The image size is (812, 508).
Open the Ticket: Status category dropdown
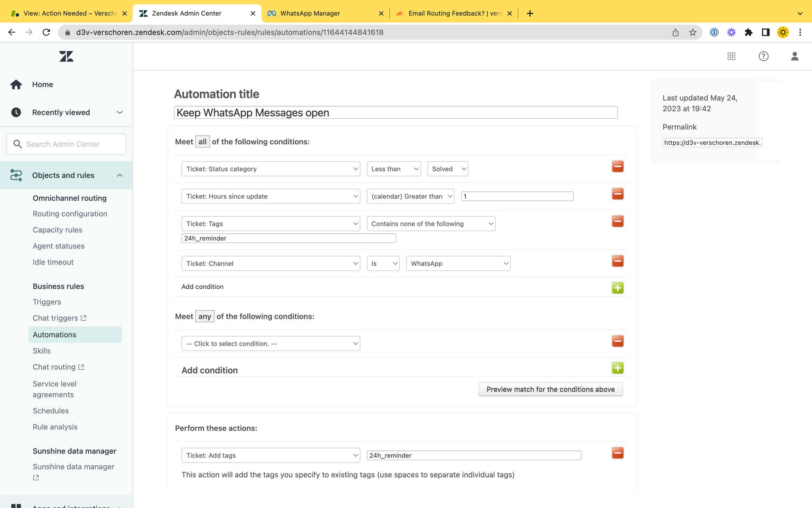point(270,169)
